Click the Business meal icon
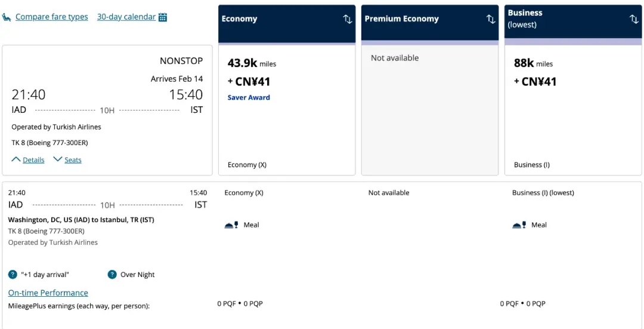644x329 pixels. click(x=519, y=225)
